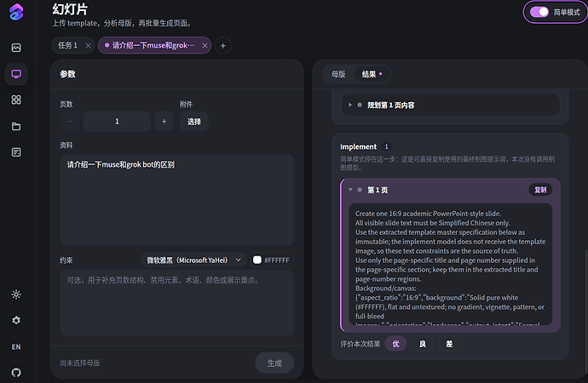Viewport: 588px width, 383px height.
Task: Close the 任务 1 tab
Action: [88, 45]
